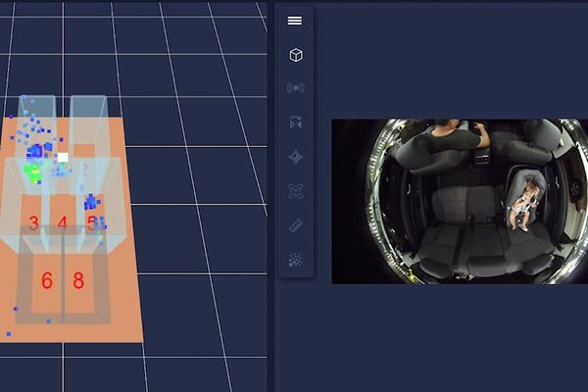This screenshot has height=392, width=588.
Task: Select seat zone 4 in 3D view
Action: [63, 223]
